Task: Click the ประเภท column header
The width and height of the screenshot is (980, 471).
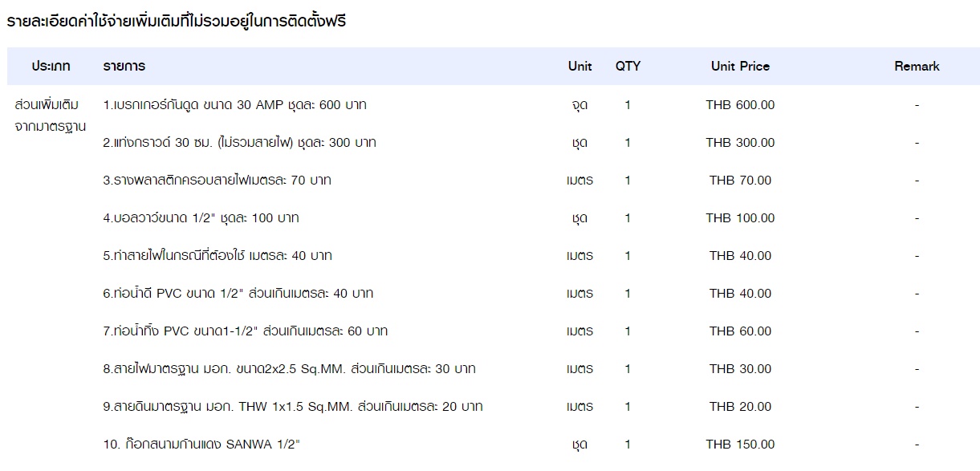Action: click(x=51, y=67)
